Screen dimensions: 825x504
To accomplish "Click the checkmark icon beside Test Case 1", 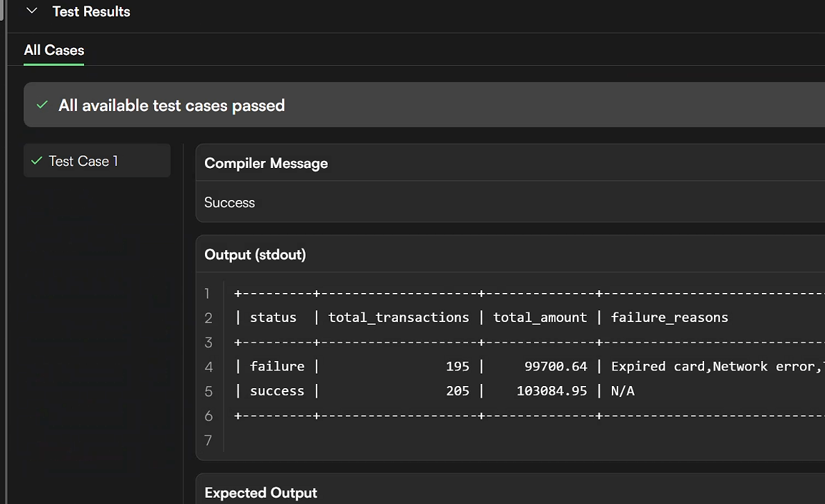I will click(x=37, y=161).
